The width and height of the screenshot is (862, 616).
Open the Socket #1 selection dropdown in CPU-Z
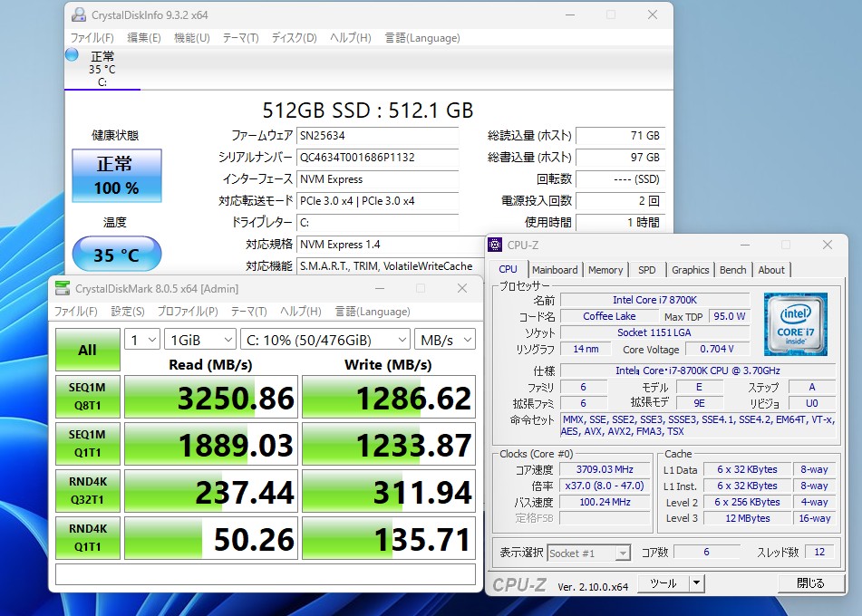[589, 553]
